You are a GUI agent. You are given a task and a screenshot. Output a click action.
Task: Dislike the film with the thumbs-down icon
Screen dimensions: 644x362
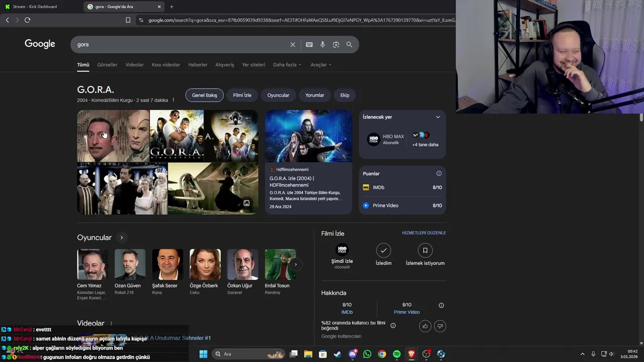pos(440,326)
